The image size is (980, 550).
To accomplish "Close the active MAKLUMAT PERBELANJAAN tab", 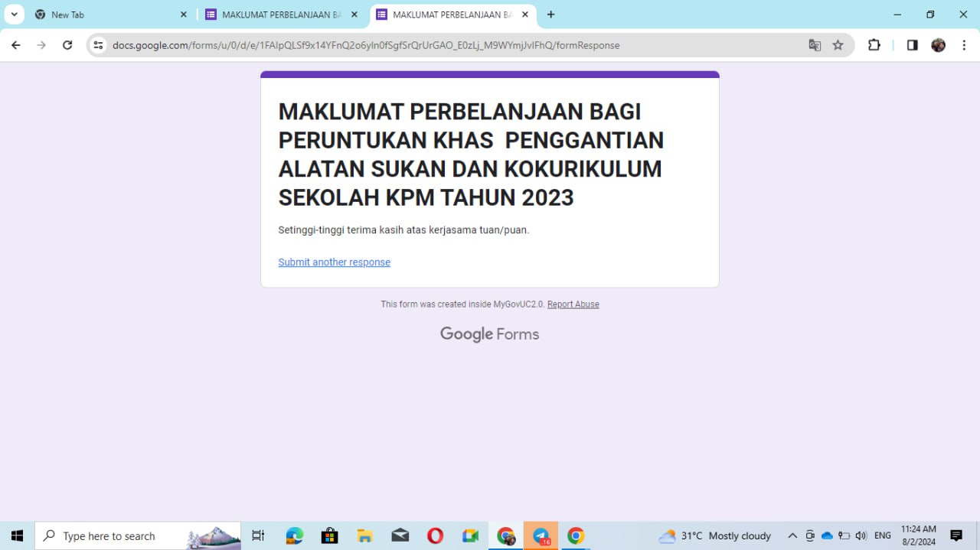I will click(x=525, y=15).
